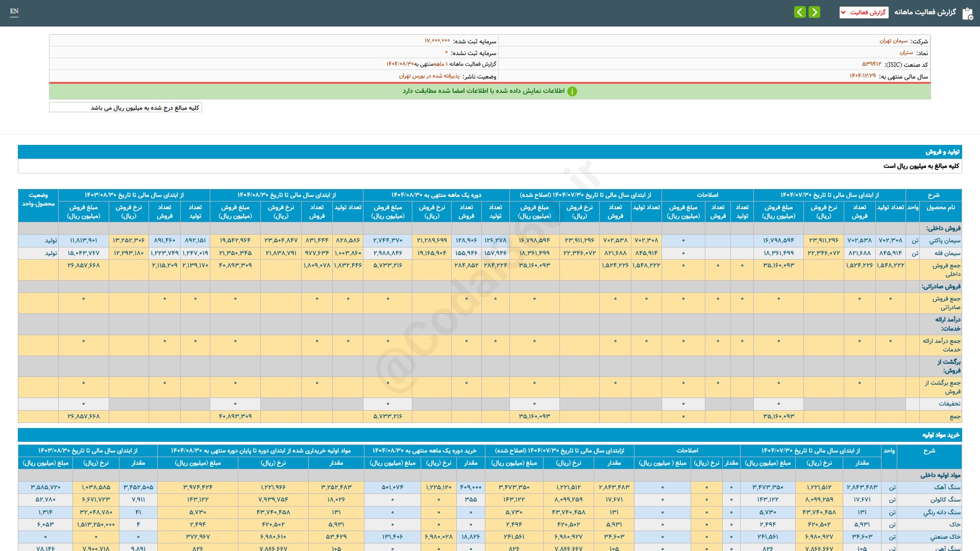This screenshot has height=551, width=980.
Task: Click the green info icon in the verification banner
Action: pos(572,91)
